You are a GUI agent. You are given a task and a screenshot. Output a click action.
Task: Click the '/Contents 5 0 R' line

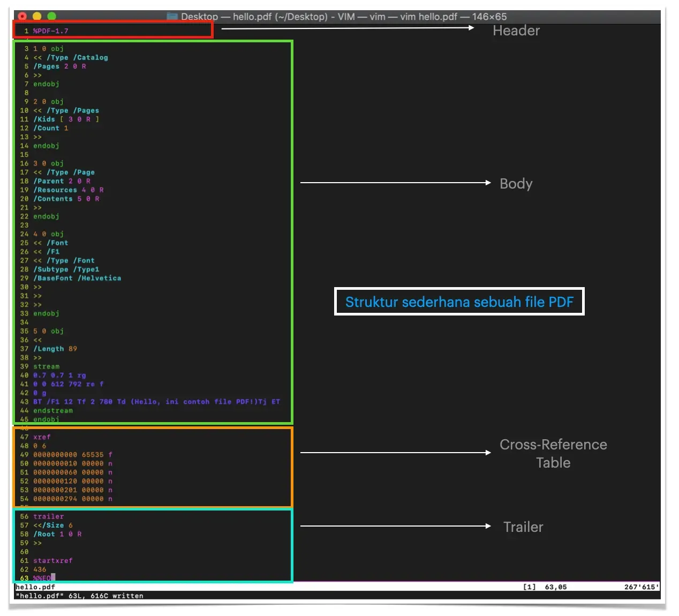[66, 199]
